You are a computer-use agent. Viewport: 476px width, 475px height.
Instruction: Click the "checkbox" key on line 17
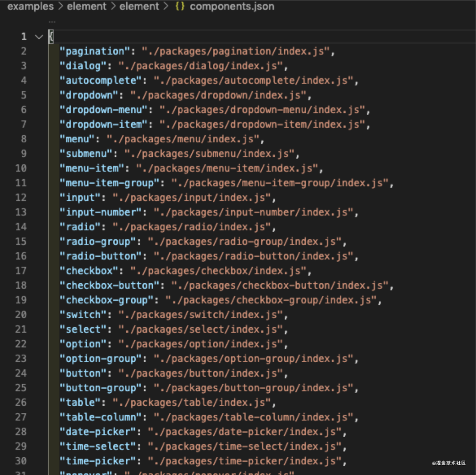(89, 271)
